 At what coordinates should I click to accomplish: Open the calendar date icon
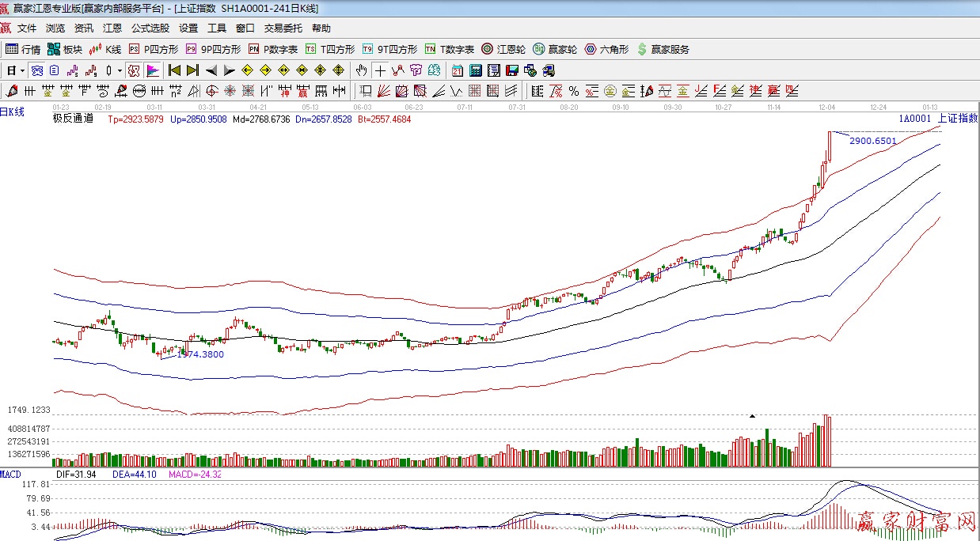tap(457, 70)
